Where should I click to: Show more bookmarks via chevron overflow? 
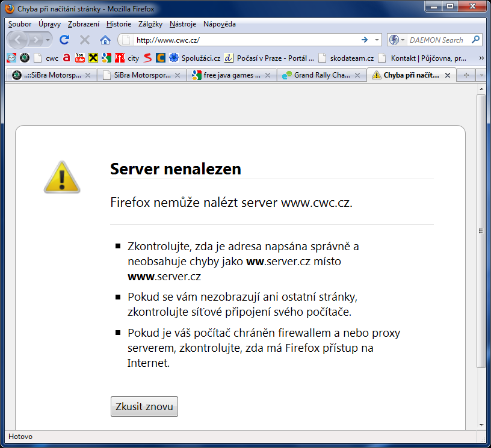click(x=481, y=58)
